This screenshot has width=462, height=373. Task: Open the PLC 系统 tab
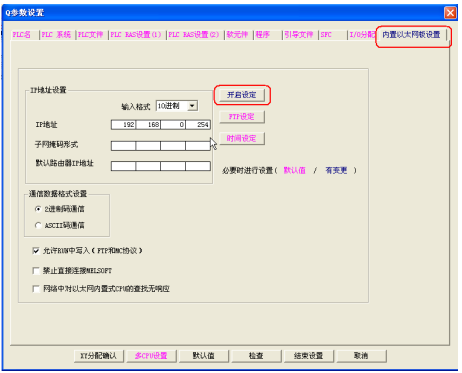point(56,35)
